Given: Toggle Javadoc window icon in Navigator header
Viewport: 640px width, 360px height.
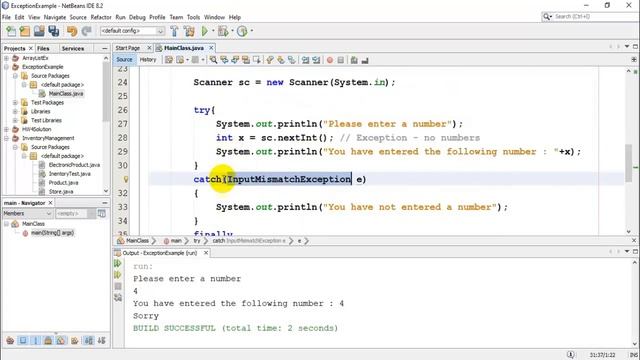Looking at the screenshot, I should pos(102,213).
